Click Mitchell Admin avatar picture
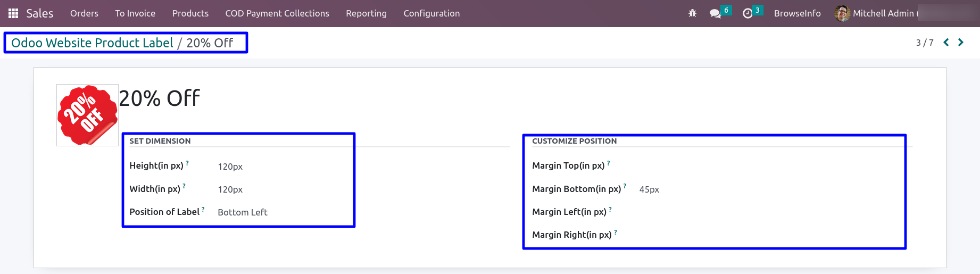This screenshot has height=274, width=980. 842,13
